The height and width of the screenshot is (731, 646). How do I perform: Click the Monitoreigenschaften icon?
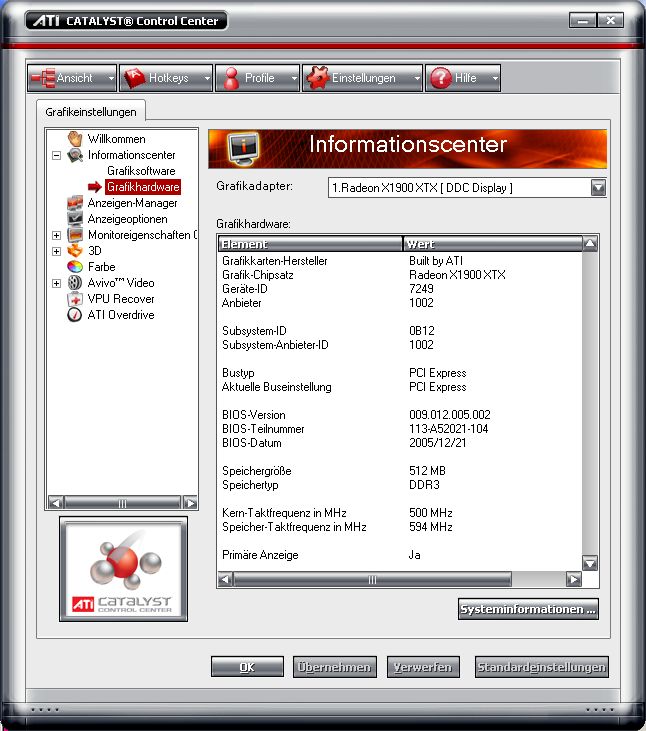click(75, 234)
